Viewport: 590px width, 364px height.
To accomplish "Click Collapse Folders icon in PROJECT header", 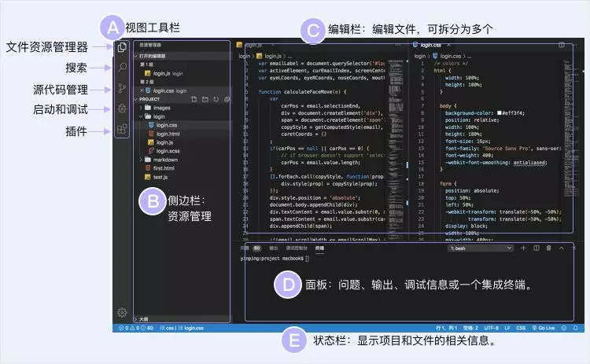I will point(227,99).
